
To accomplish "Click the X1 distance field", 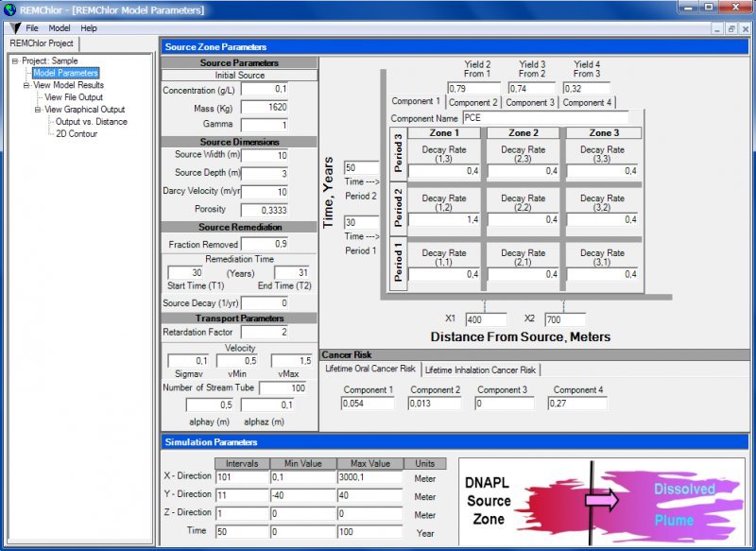I will click(486, 319).
